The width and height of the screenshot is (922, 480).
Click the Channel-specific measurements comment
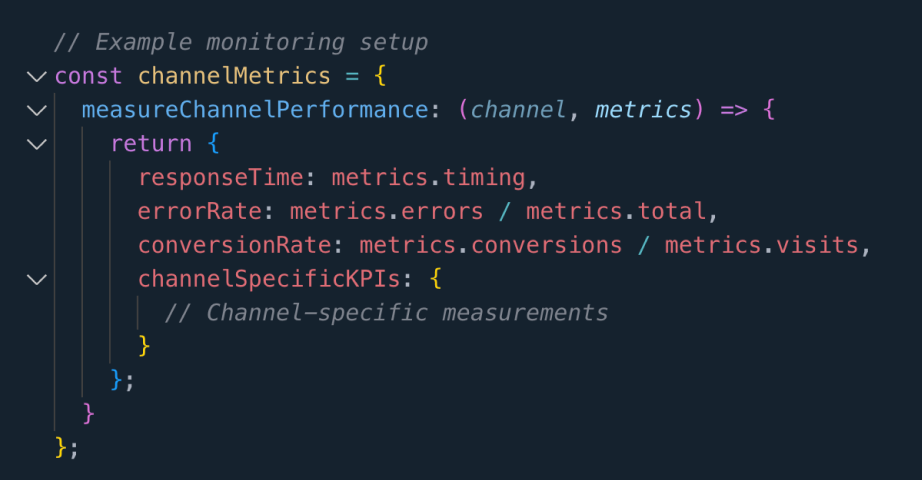click(386, 313)
